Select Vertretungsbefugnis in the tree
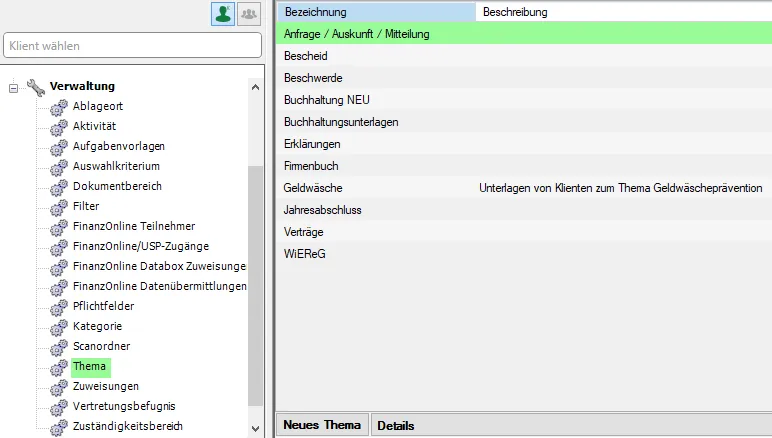The height and width of the screenshot is (438, 772). [x=124, y=406]
